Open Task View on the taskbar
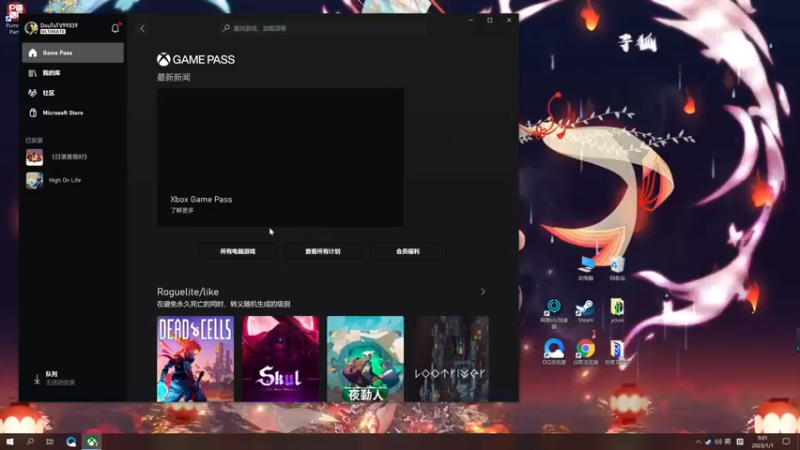Viewport: 800px width, 450px height. [x=49, y=441]
